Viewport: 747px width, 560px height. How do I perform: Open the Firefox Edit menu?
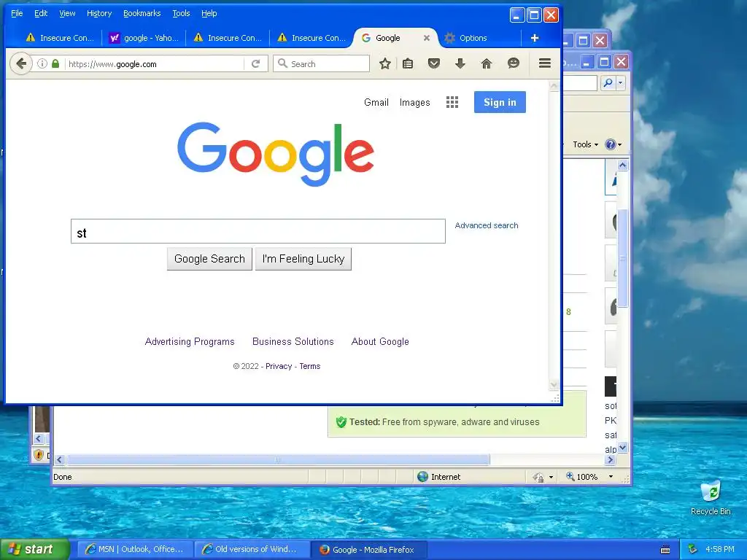point(41,13)
